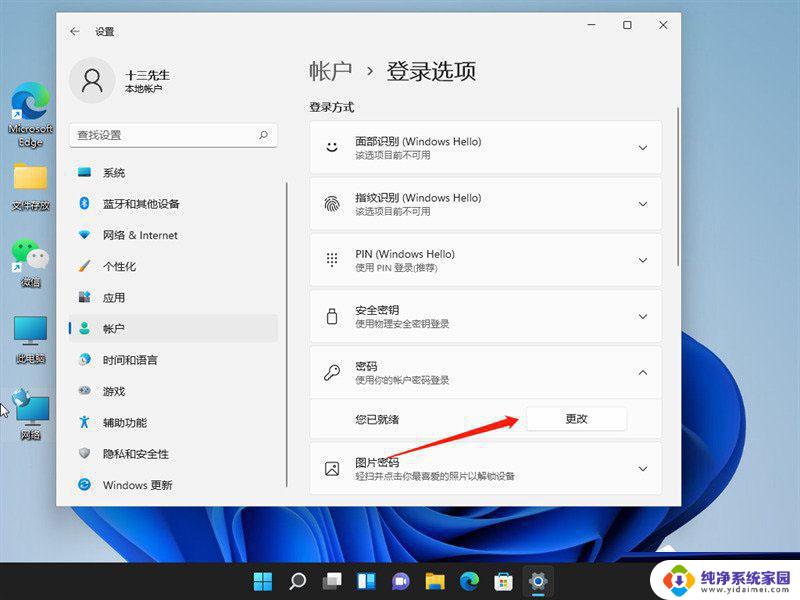Open the Widgets panel from taskbar
This screenshot has height=600, width=800.
point(366,581)
